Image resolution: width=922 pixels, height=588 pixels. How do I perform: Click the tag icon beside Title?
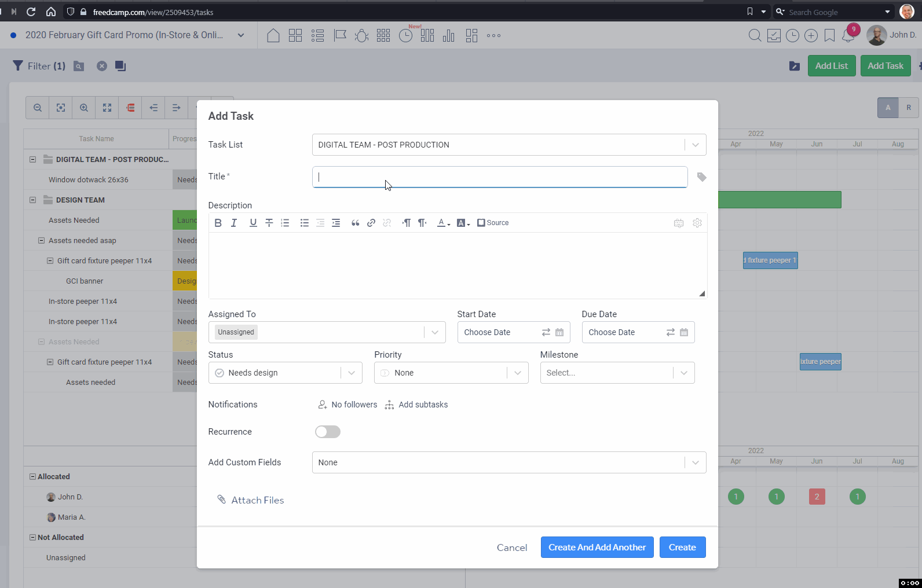pos(701,177)
